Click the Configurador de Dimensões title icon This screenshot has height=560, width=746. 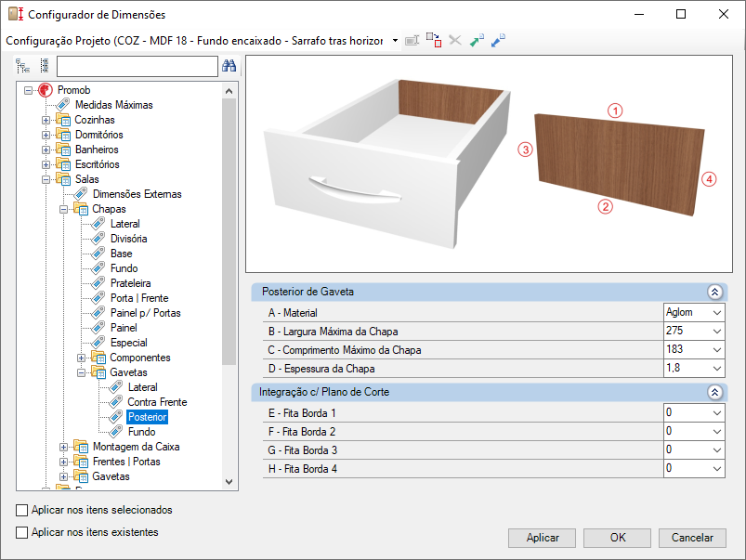16,14
